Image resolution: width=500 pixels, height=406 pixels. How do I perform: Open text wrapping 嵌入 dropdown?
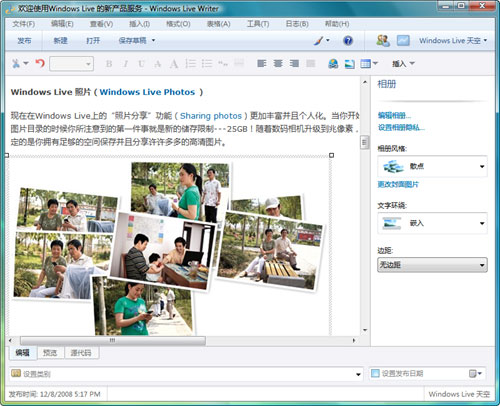(432, 223)
